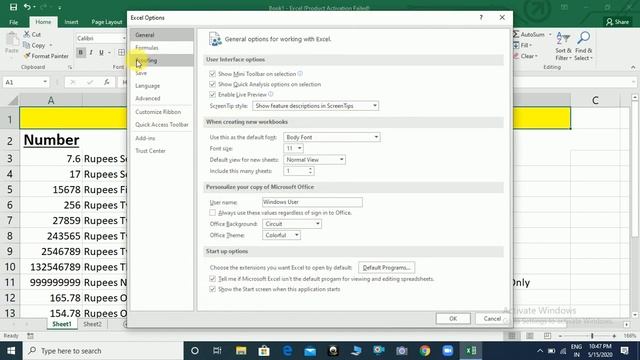The height and width of the screenshot is (360, 640).
Task: Toggle Tell me if Excel isn't default program
Action: [212, 279]
